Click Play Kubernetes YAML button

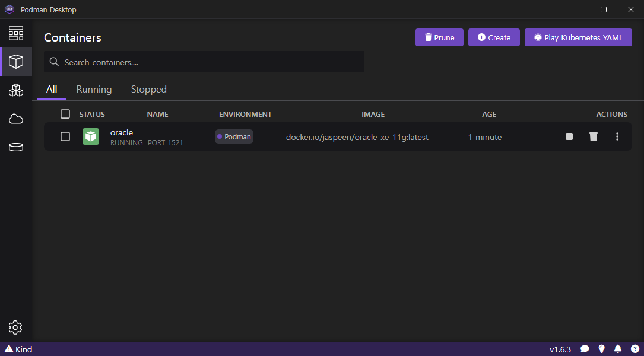pyautogui.click(x=578, y=37)
